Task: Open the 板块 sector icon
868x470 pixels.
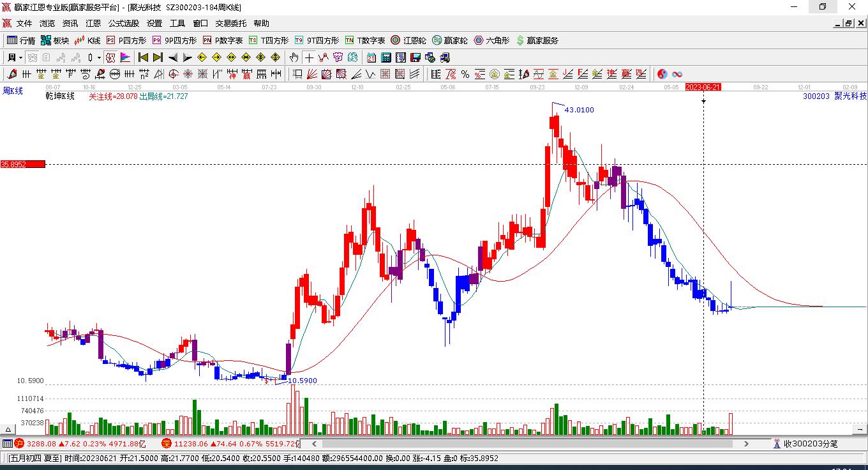Action: tap(46, 40)
